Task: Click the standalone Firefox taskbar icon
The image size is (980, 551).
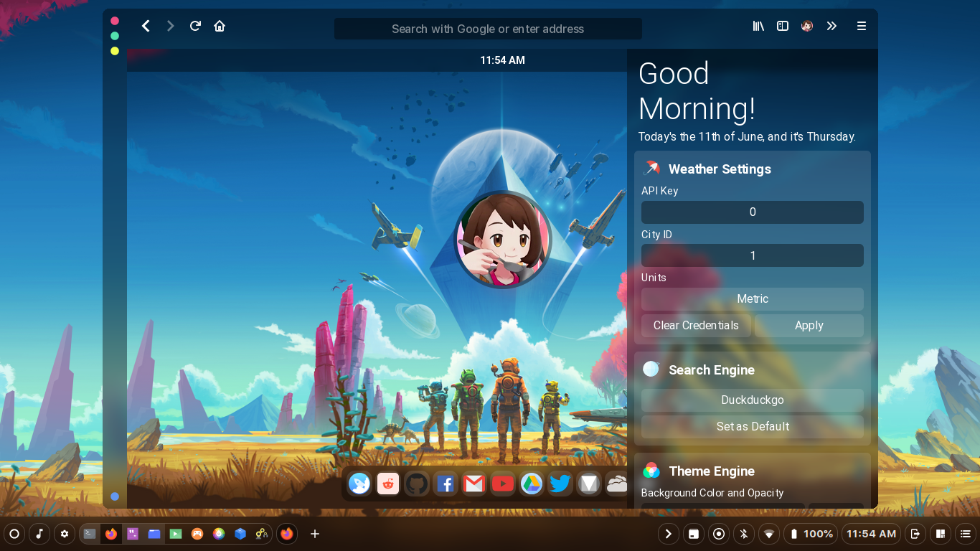Action: (287, 534)
